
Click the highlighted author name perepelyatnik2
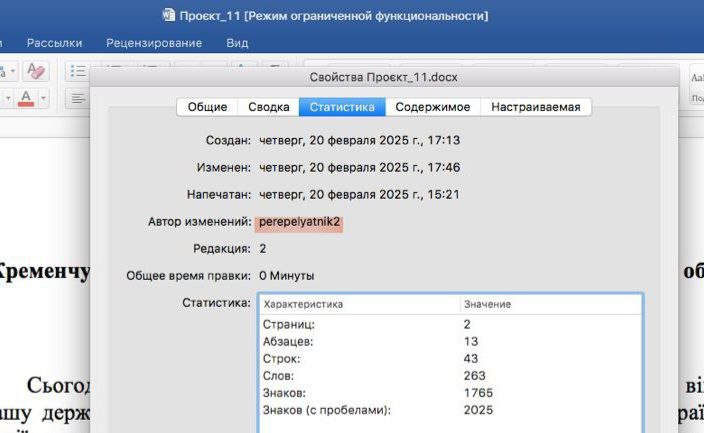299,221
